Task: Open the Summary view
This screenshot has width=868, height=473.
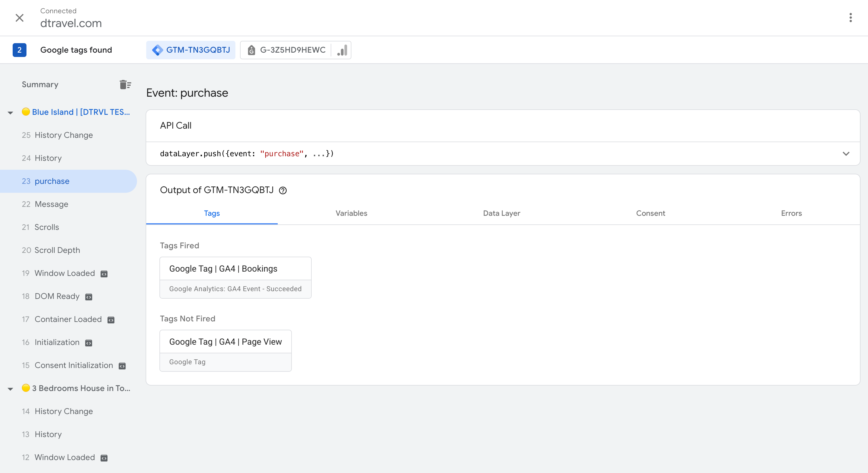Action: pos(40,84)
